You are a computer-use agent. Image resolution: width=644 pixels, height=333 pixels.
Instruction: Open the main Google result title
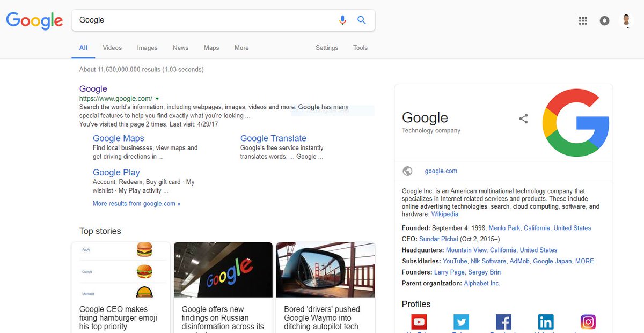93,89
